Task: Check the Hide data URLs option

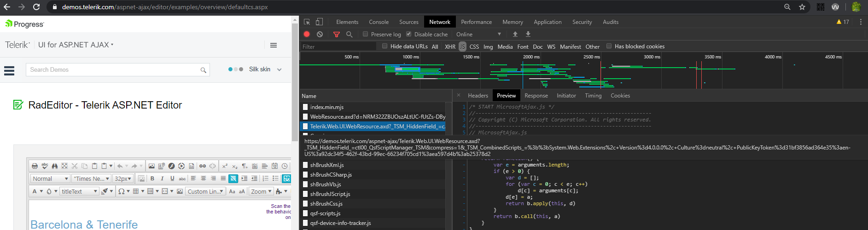Action: 385,46
